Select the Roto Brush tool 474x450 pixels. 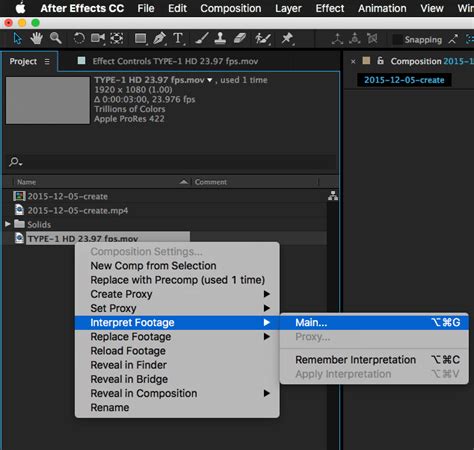(263, 39)
